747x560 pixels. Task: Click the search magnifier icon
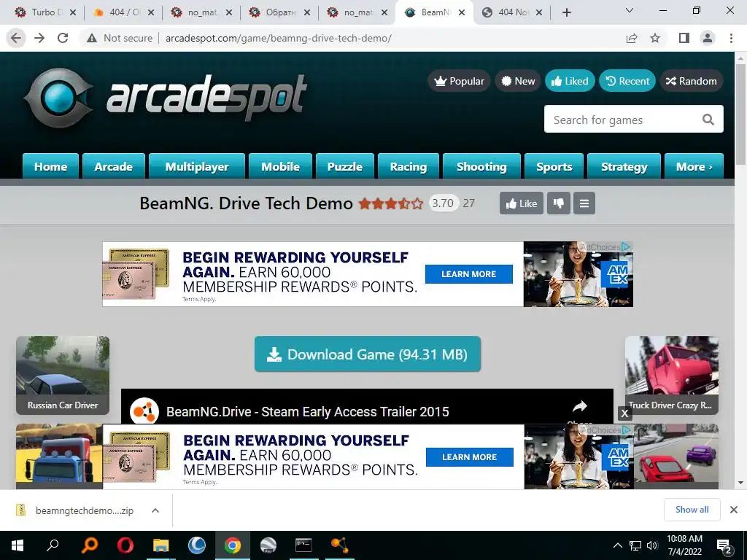[x=708, y=120]
